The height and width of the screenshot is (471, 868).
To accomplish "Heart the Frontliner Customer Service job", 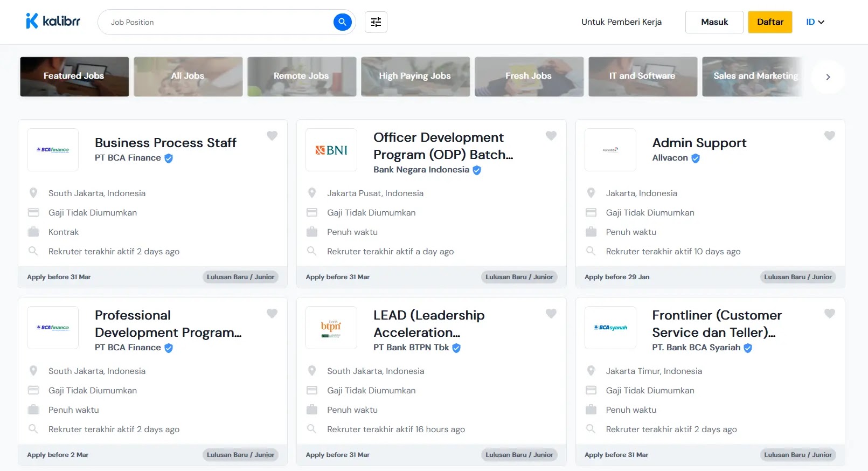I will click(x=830, y=314).
